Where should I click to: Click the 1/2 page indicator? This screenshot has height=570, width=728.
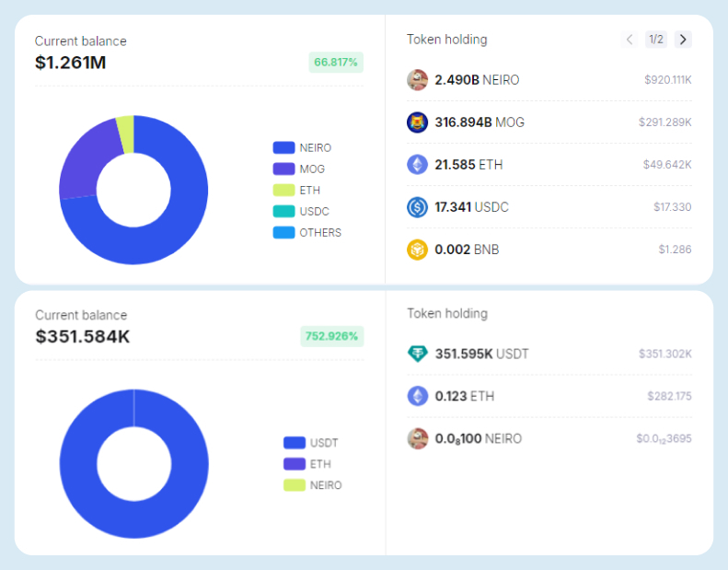(656, 40)
